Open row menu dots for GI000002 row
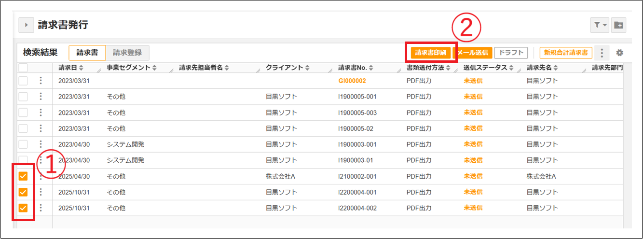644x240 pixels. [41, 81]
